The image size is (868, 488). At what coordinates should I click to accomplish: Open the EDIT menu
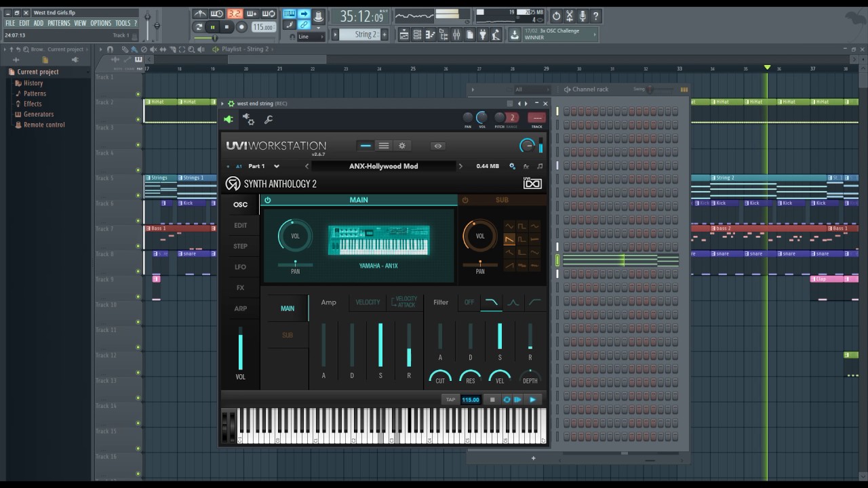coord(24,23)
